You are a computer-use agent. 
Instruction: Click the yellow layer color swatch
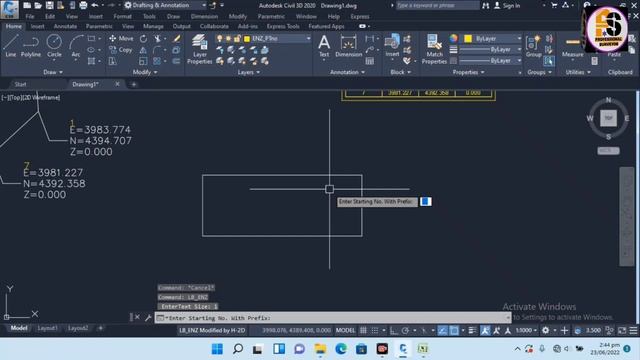(x=247, y=39)
